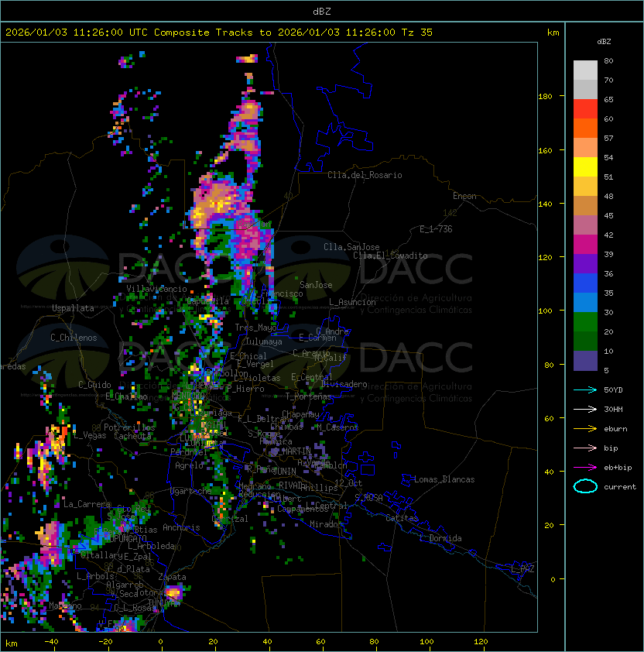Click the 'E_1-736' map label
This screenshot has width=644, height=652.
(436, 229)
